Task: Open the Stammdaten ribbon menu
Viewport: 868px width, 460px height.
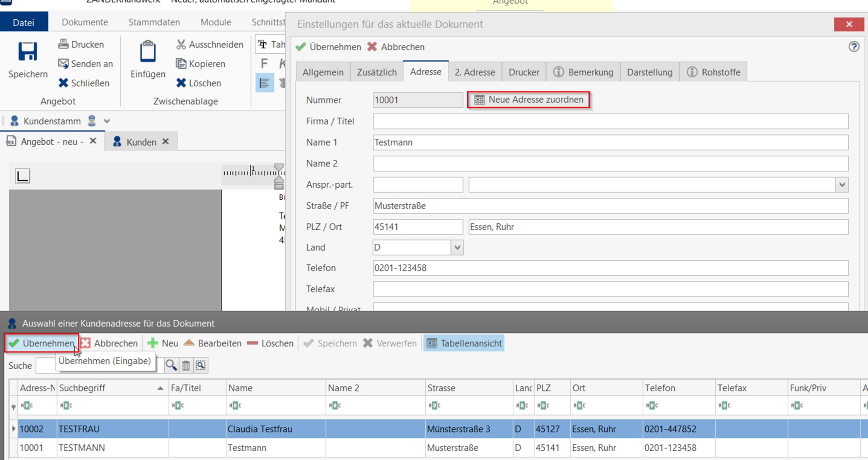Action: point(154,22)
